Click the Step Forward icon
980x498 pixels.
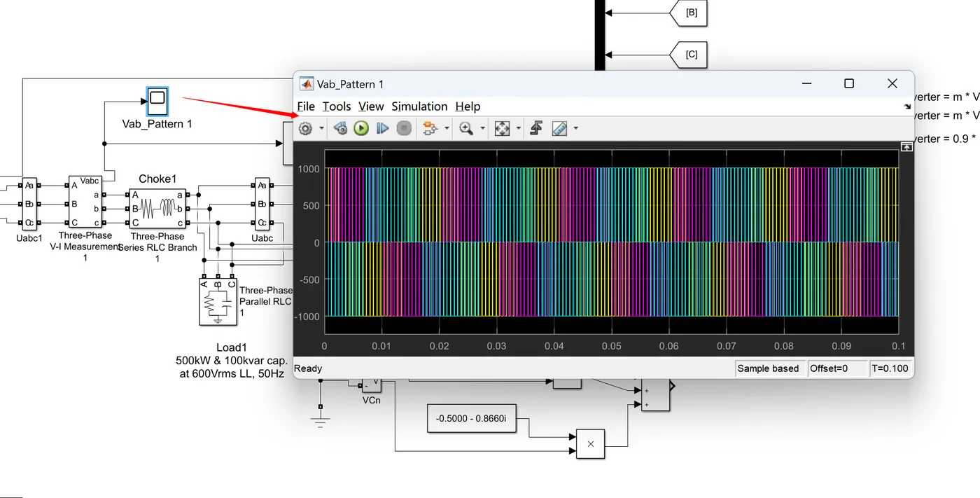[x=382, y=128]
